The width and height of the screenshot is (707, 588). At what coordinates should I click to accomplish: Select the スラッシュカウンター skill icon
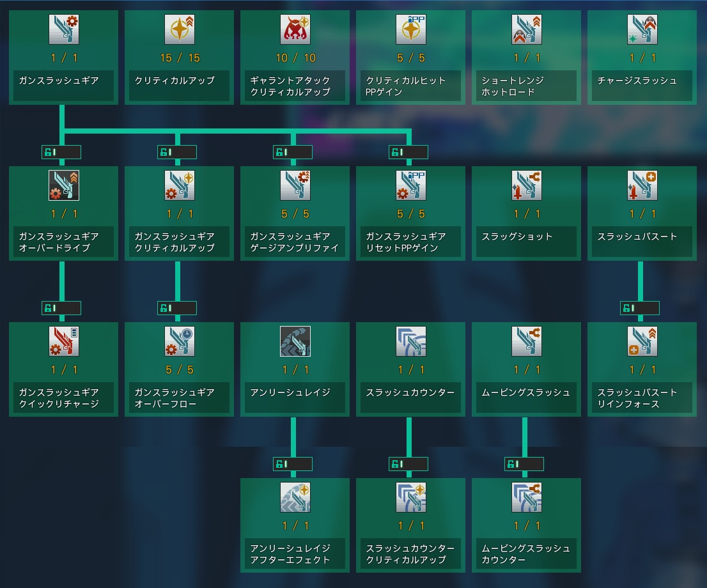pyautogui.click(x=411, y=341)
